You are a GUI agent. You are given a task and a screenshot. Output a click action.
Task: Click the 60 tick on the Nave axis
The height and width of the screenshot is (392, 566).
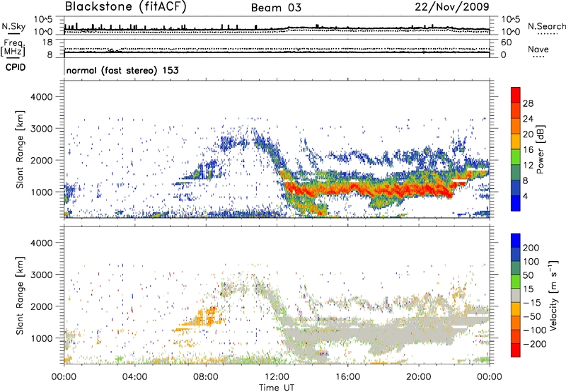pyautogui.click(x=506, y=42)
